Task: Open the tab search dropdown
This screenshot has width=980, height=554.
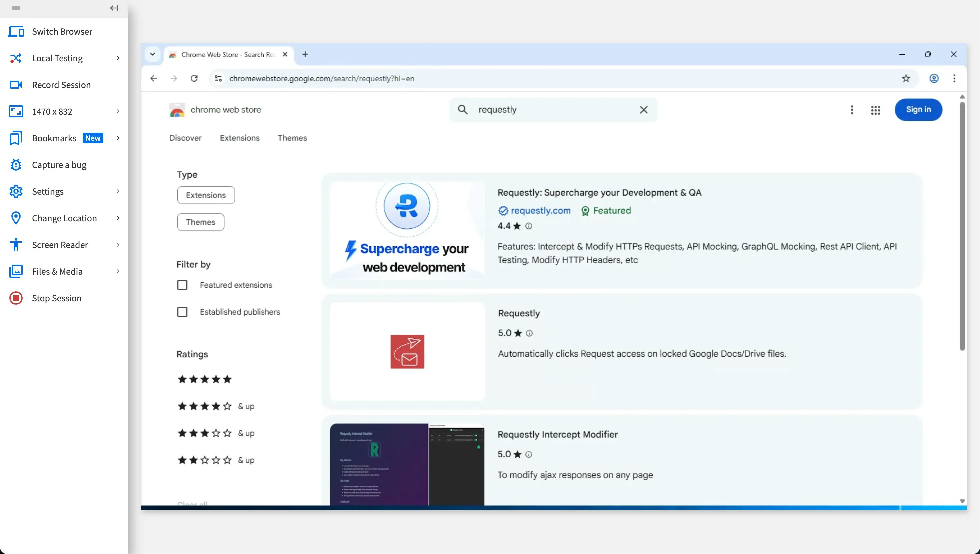Action: pos(152,54)
